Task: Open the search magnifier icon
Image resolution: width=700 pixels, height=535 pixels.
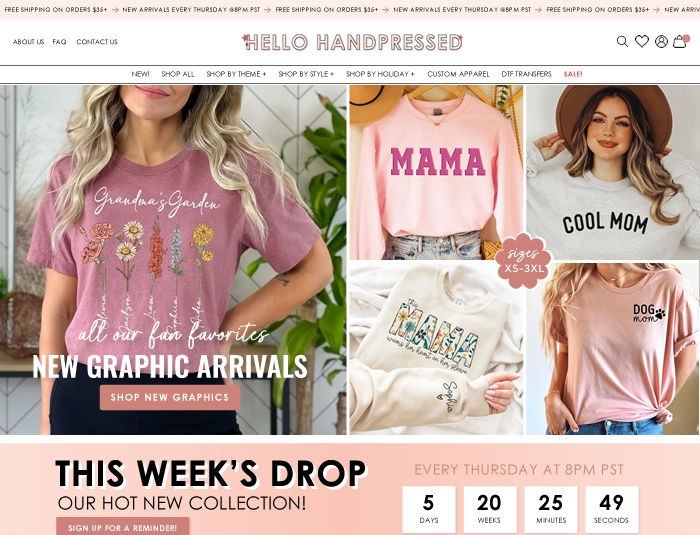Action: pos(622,42)
